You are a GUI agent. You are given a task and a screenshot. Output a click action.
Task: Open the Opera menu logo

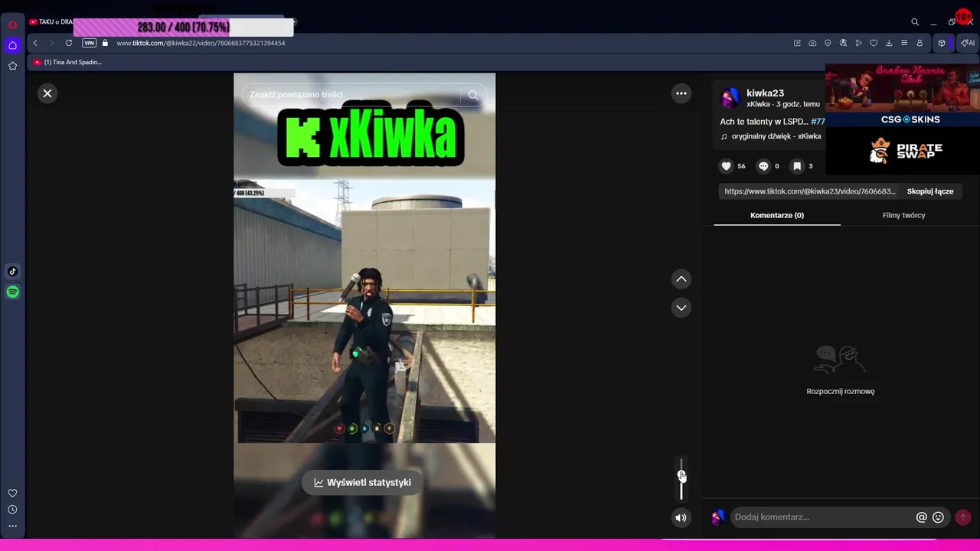click(x=12, y=24)
